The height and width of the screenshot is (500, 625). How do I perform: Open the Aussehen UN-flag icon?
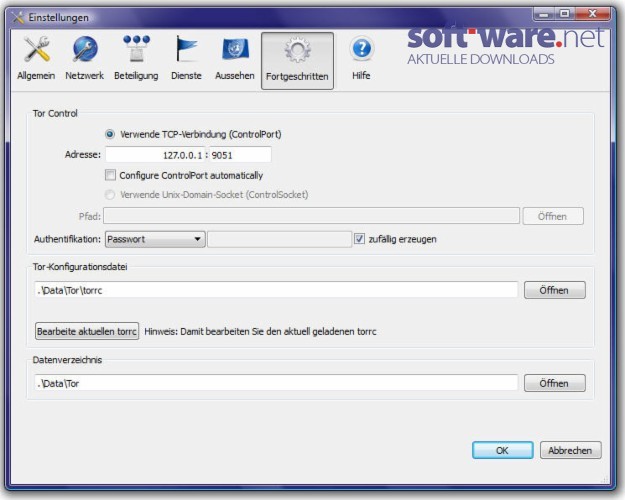[x=235, y=49]
